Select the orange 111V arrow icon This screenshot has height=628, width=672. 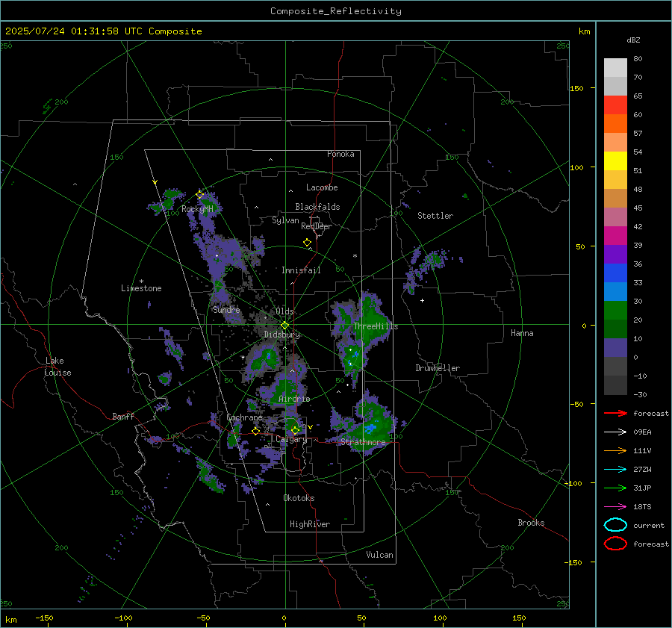tap(615, 450)
